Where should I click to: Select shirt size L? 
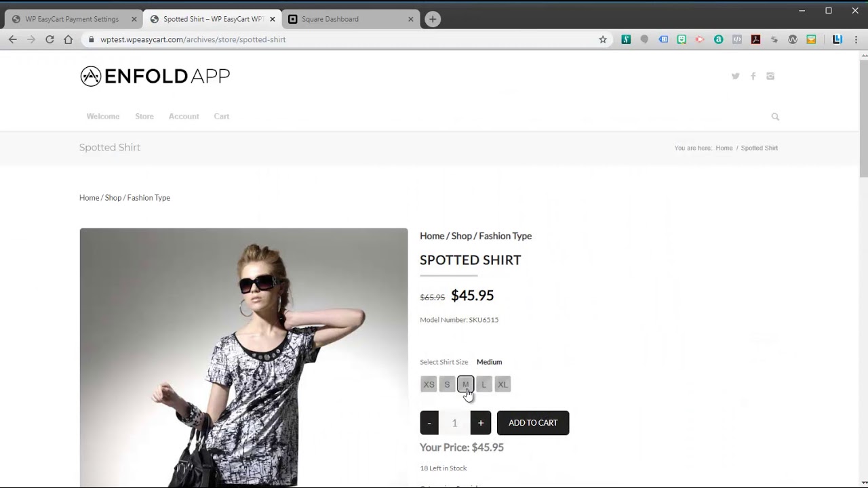(484, 384)
